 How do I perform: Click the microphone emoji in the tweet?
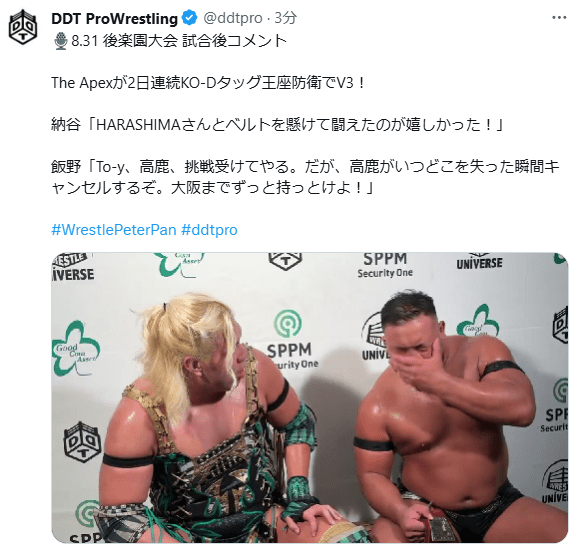click(x=60, y=41)
